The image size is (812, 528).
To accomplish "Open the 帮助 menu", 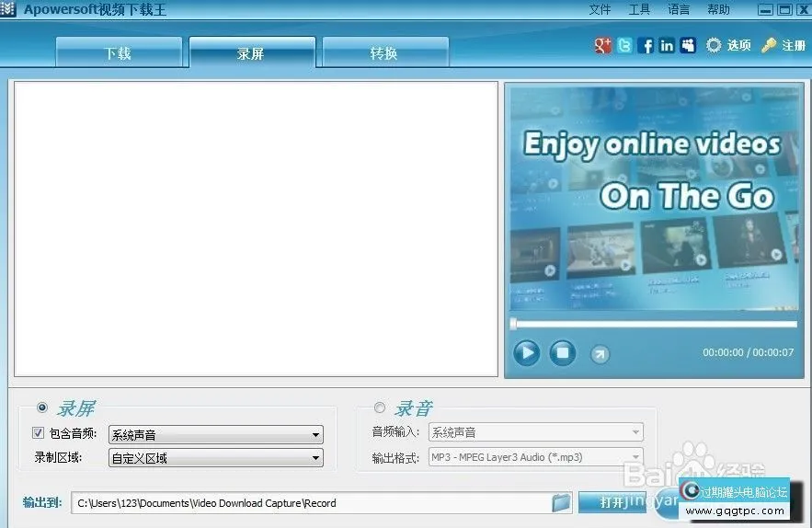I will (719, 9).
